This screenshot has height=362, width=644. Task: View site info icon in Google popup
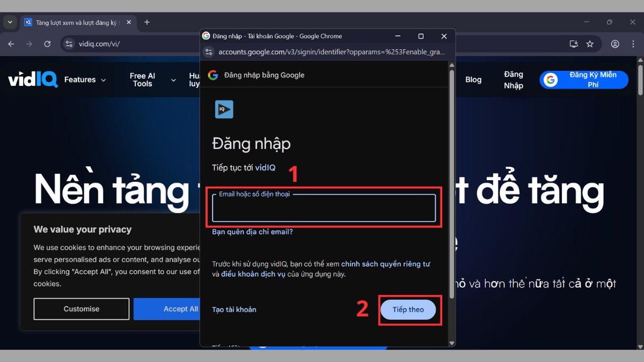pos(209,52)
